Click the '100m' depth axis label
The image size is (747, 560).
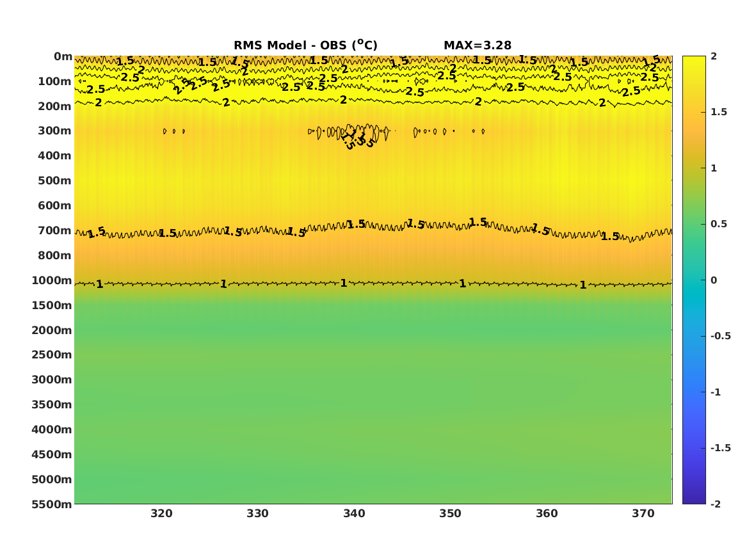(55, 81)
